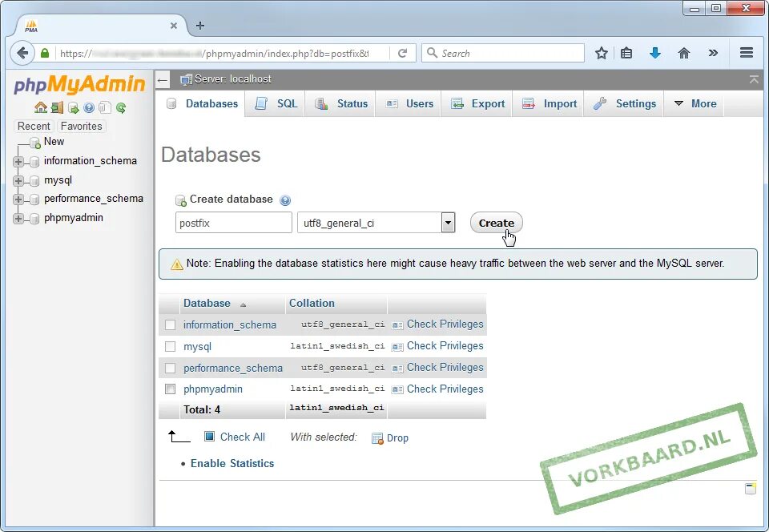This screenshot has width=769, height=532.
Task: Open the SQL tab
Action: [276, 103]
